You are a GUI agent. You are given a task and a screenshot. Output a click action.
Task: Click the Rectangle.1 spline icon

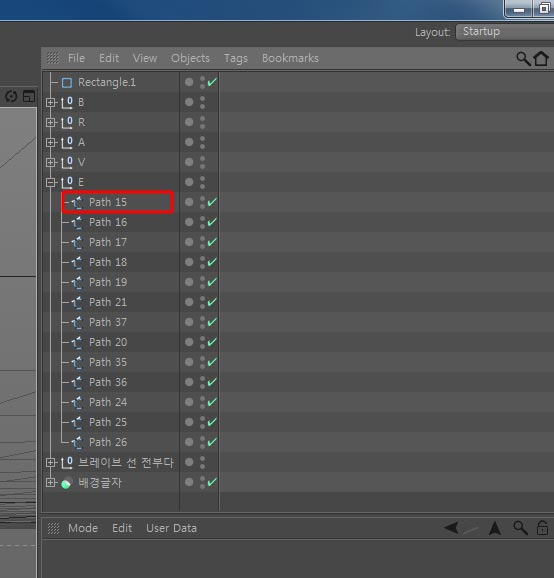(x=67, y=83)
